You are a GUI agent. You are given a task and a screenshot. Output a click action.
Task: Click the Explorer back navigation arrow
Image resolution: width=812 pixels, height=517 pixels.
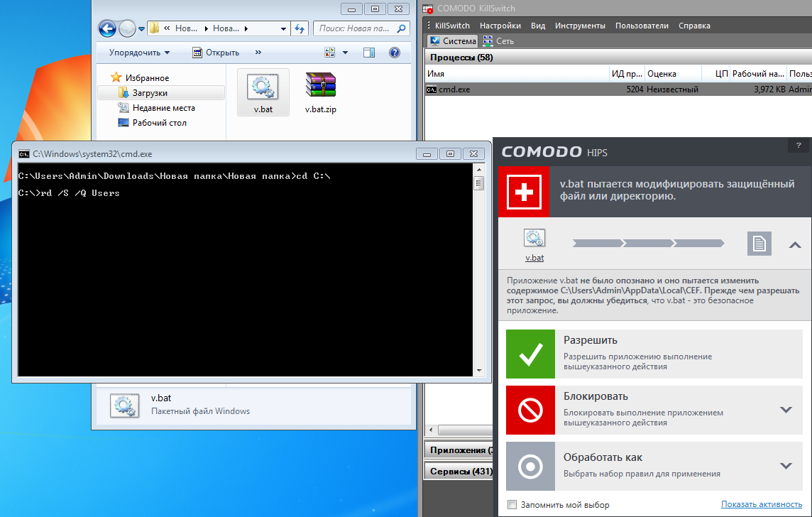107,28
